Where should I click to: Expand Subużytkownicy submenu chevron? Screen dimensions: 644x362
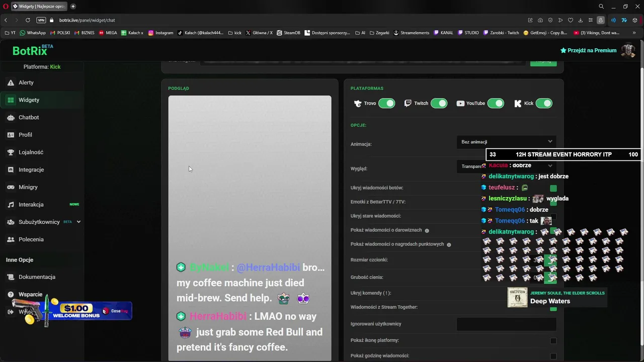(x=78, y=222)
